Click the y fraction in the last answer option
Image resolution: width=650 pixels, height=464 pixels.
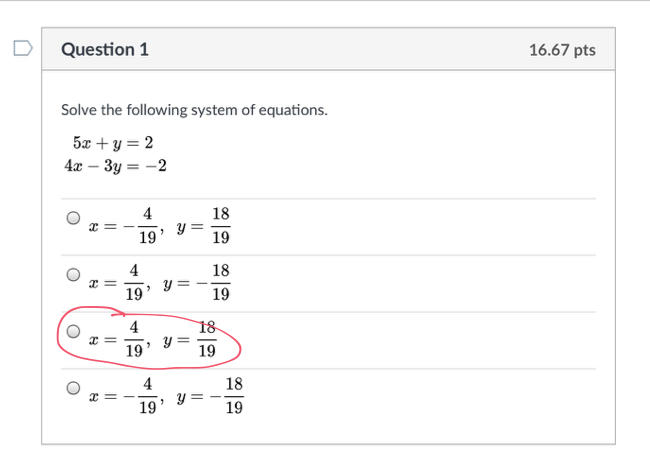(234, 396)
